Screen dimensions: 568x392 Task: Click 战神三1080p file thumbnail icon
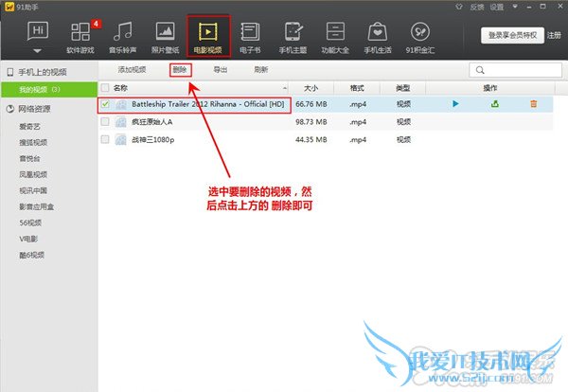coord(121,139)
